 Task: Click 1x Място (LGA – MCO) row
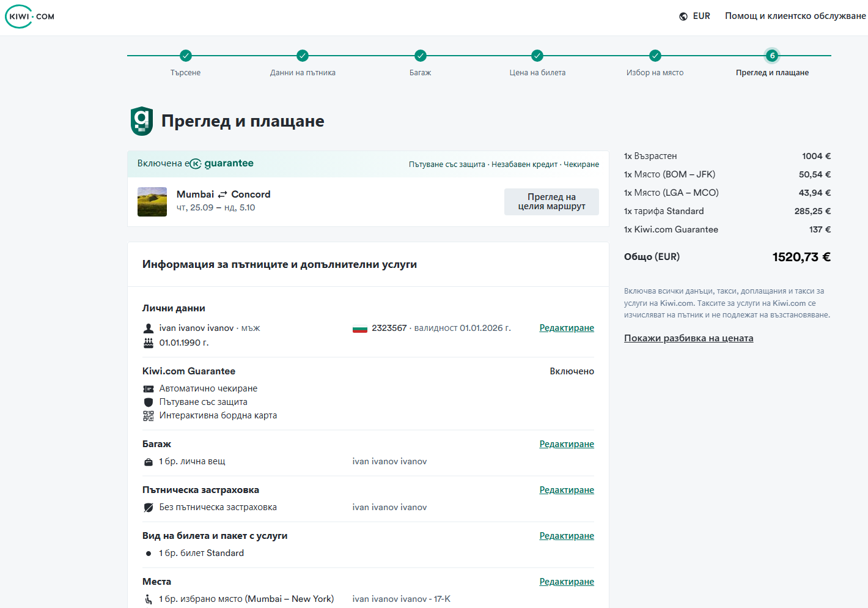click(x=727, y=193)
